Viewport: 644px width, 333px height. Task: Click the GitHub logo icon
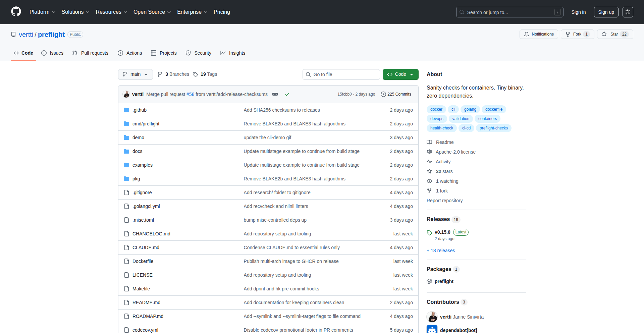[x=15, y=12]
